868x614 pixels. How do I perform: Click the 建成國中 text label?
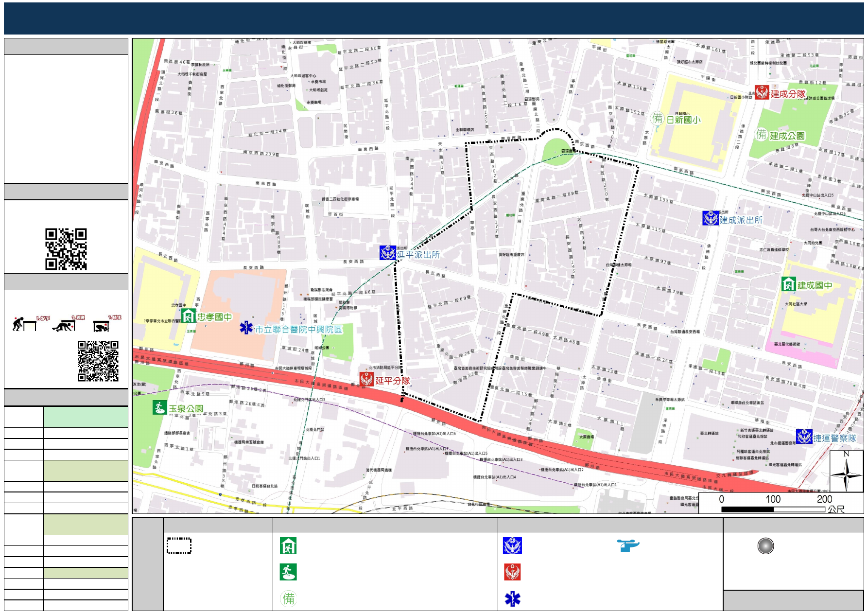pos(815,285)
